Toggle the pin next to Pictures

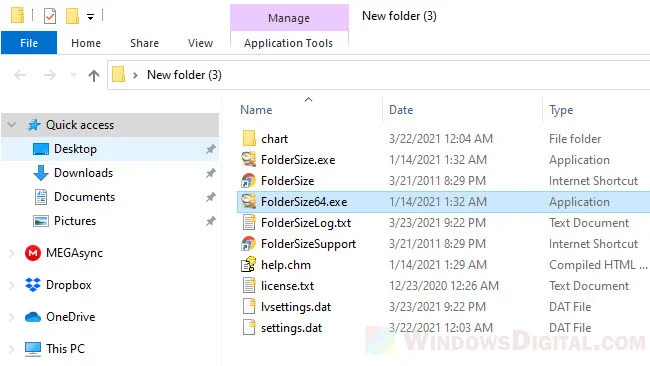[211, 221]
